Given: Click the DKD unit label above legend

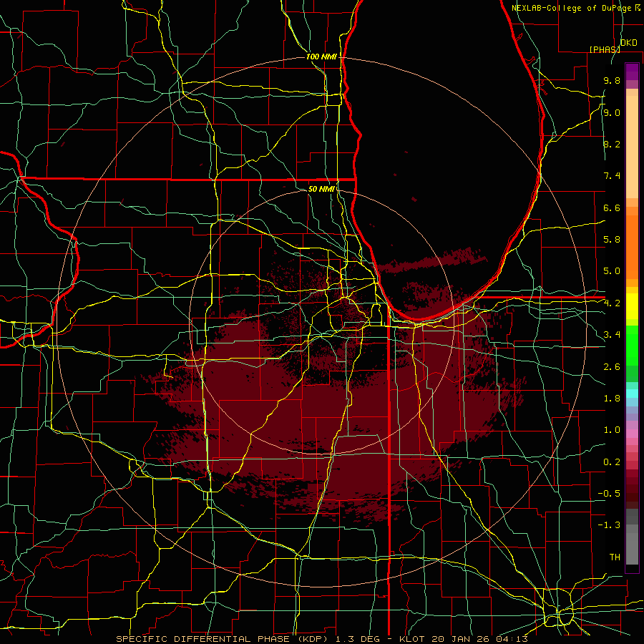Looking at the screenshot, I should [628, 43].
